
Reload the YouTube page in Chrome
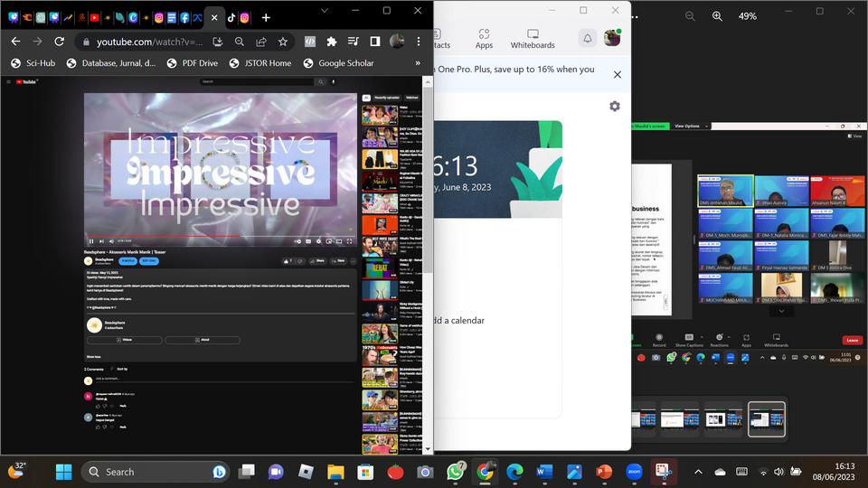click(x=60, y=42)
